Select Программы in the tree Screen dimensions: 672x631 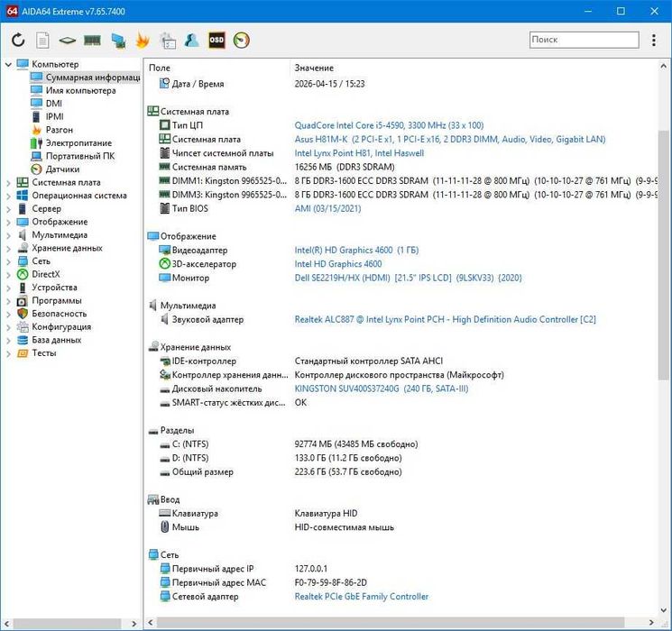pyautogui.click(x=50, y=301)
